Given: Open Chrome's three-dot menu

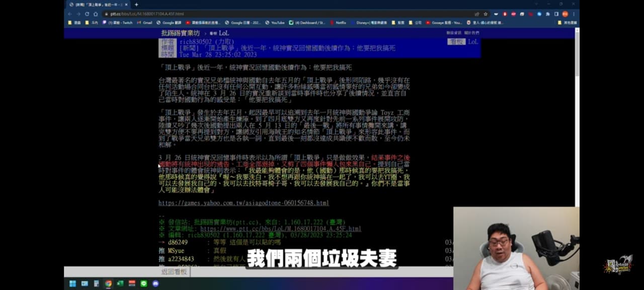Looking at the screenshot, I should [x=574, y=14].
